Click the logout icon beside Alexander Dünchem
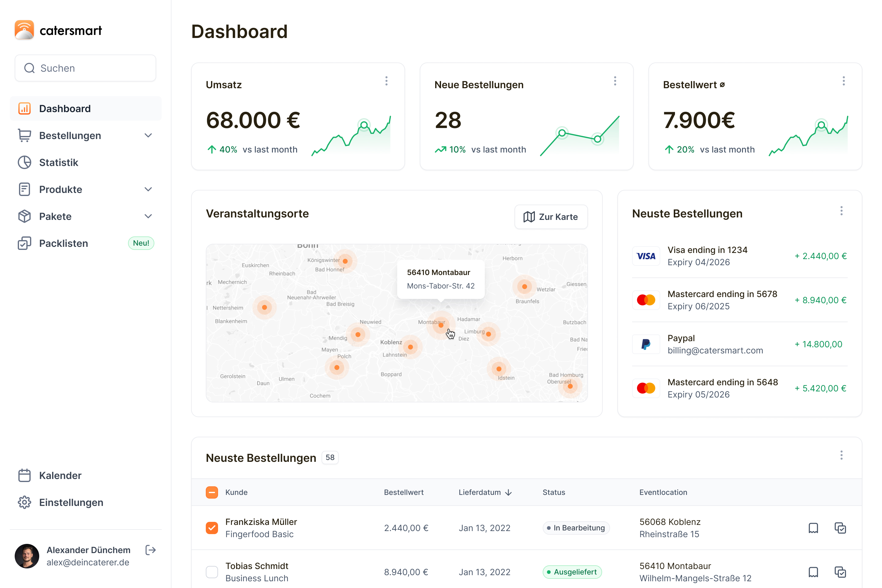This screenshot has height=588, width=882. 150,550
